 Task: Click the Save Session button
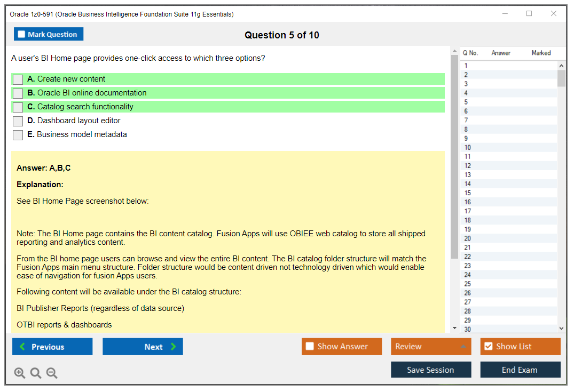[x=430, y=370]
